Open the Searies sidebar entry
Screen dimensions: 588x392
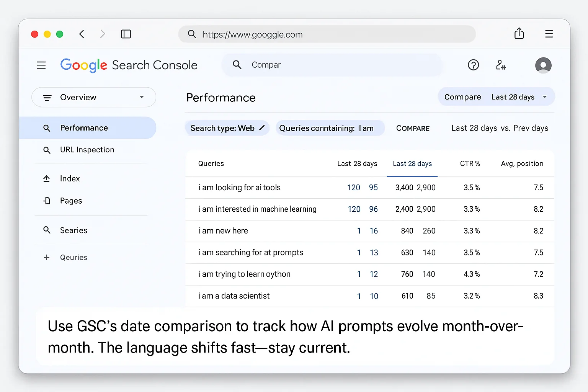coord(73,230)
